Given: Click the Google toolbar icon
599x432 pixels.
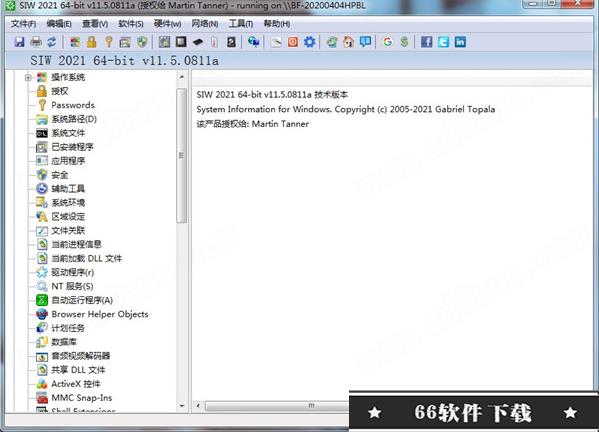Looking at the screenshot, I should point(387,42).
